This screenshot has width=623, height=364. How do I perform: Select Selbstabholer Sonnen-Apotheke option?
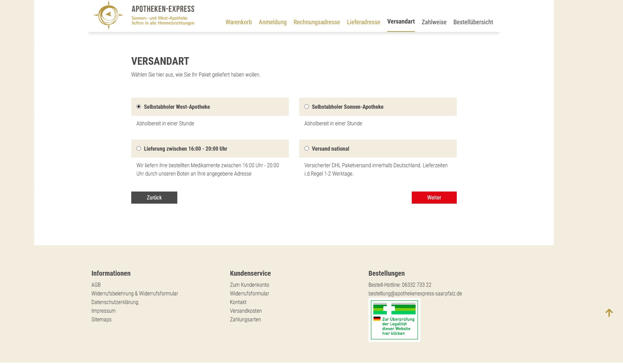tap(306, 107)
